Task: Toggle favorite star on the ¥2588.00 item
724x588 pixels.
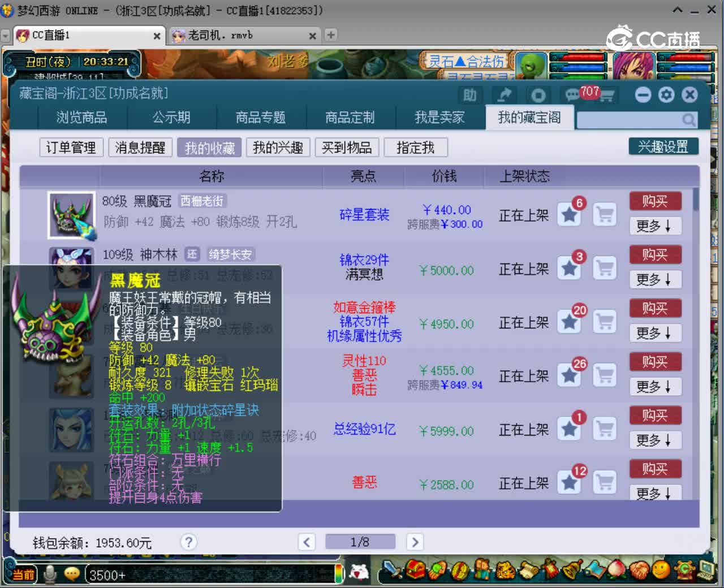Action: (x=569, y=483)
